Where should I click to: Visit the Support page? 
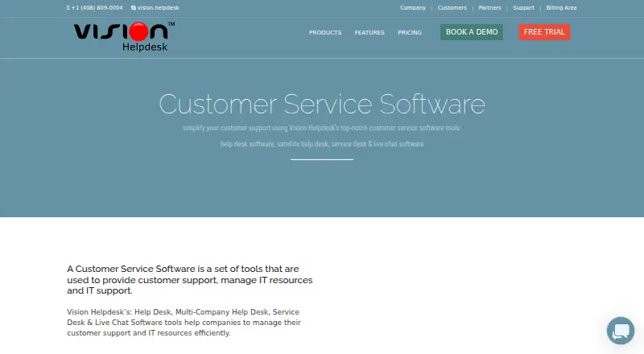pos(523,8)
